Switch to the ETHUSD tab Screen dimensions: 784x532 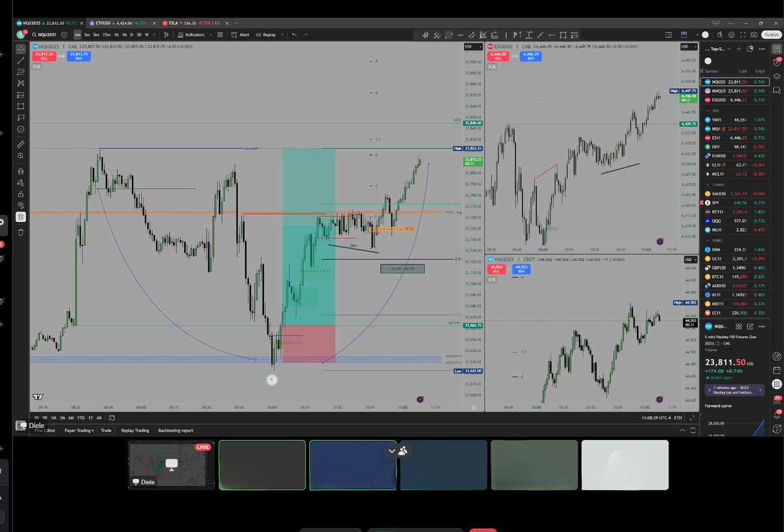122,22
